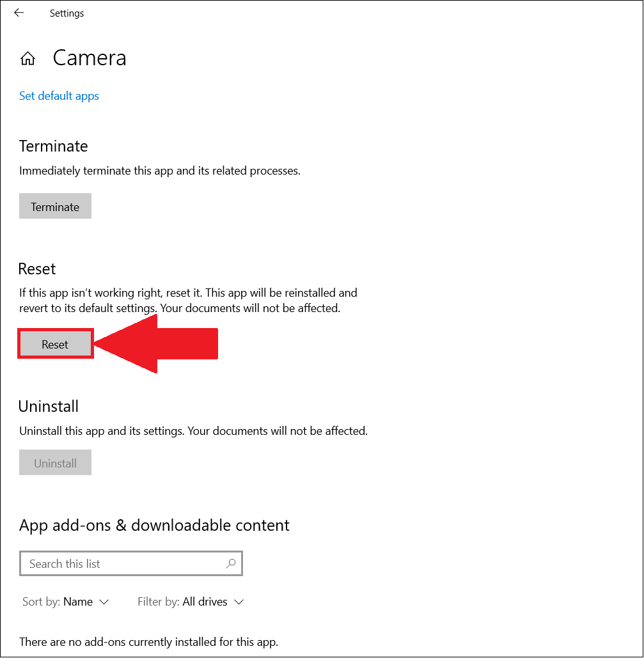The height and width of the screenshot is (658, 644).
Task: Click the Reset button
Action: pos(55,344)
